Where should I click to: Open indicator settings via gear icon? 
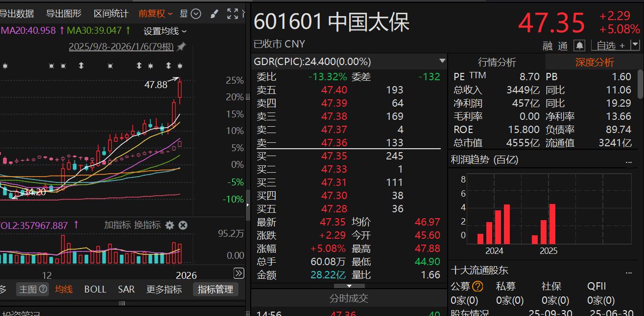pyautogui.click(x=169, y=226)
